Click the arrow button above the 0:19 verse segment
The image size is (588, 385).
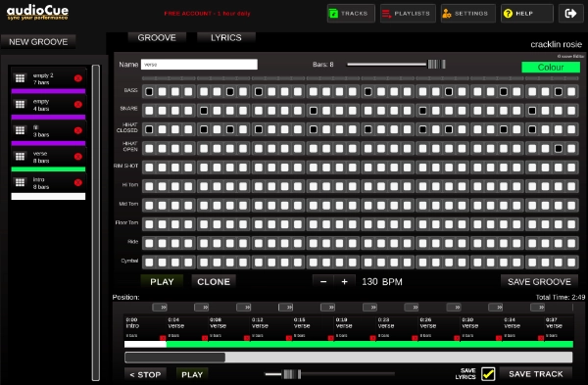click(x=369, y=308)
